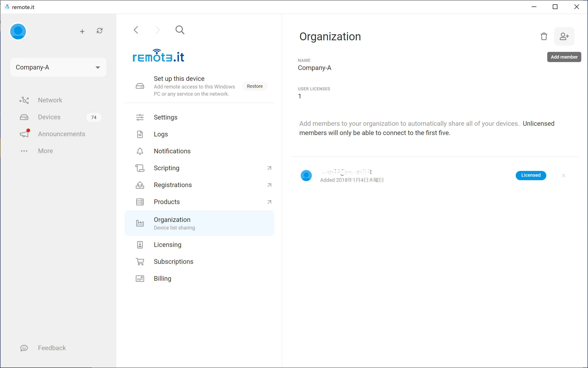Click the More ellipsis icon
Screen dimensions: 588x368
[24, 151]
